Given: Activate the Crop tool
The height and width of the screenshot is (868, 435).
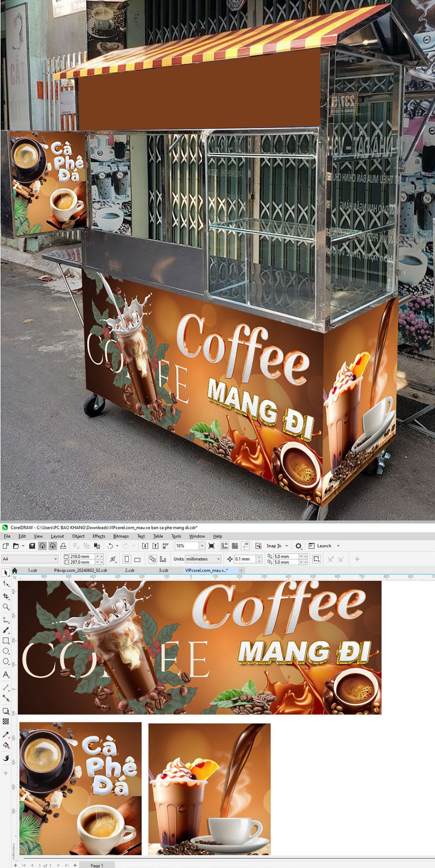Looking at the screenshot, I should (6, 596).
